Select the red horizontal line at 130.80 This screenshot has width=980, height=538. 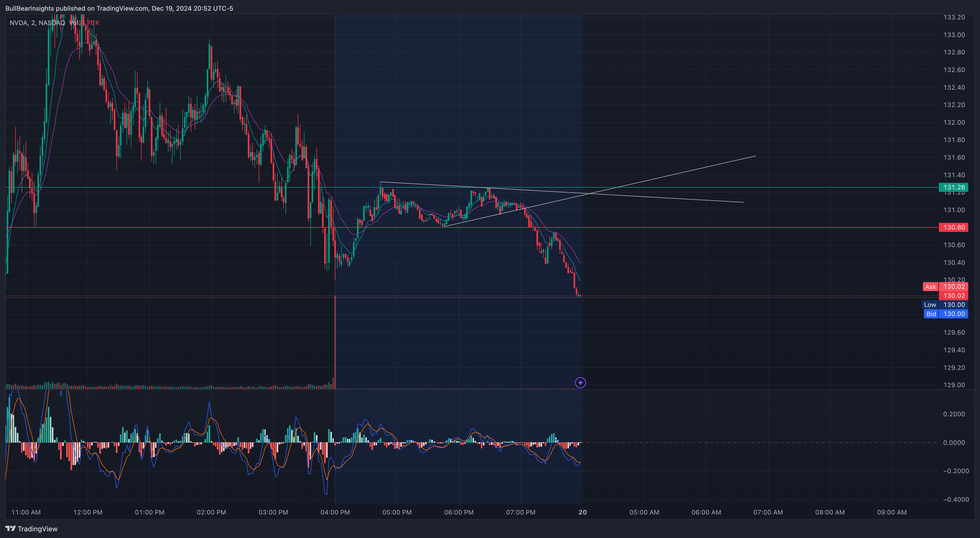coord(472,227)
